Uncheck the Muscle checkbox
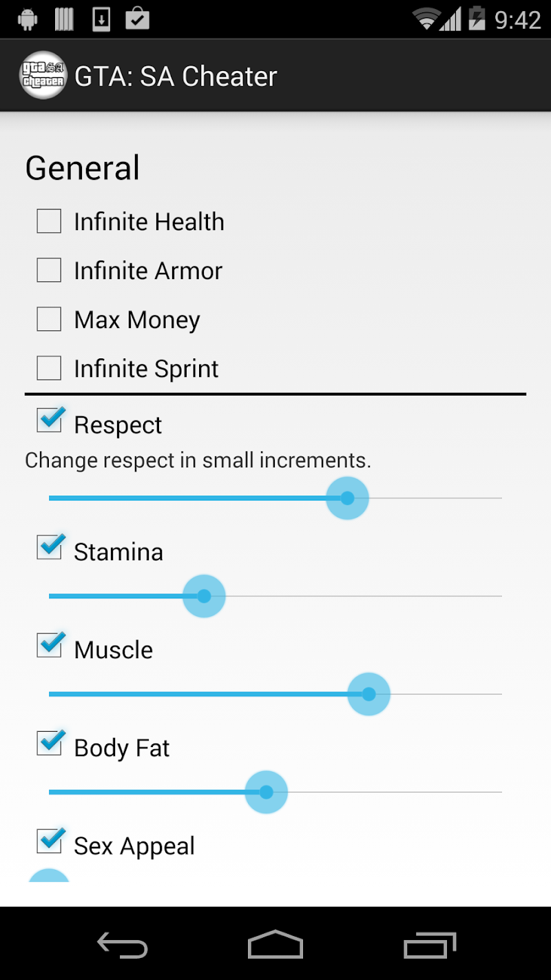The height and width of the screenshot is (980, 551). pos(50,646)
